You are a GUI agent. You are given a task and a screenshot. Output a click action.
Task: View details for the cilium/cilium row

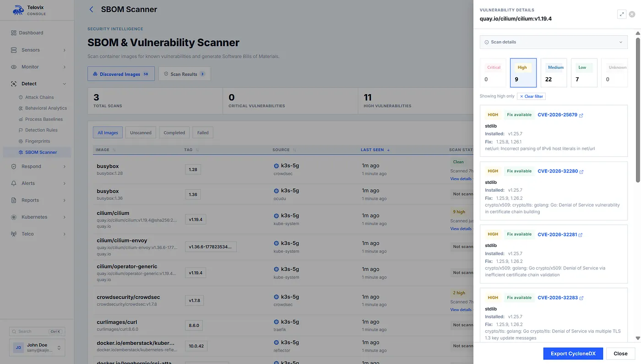pos(461,229)
